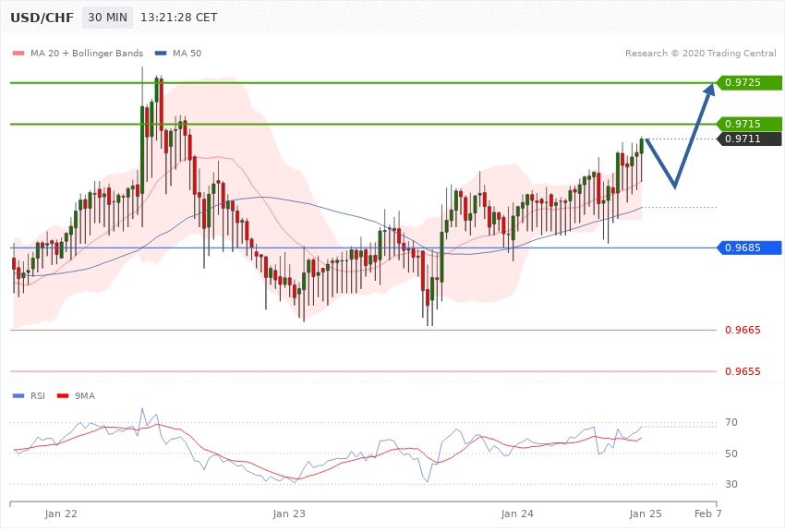
Task: Click the RSI 50 level label
Action: point(731,453)
